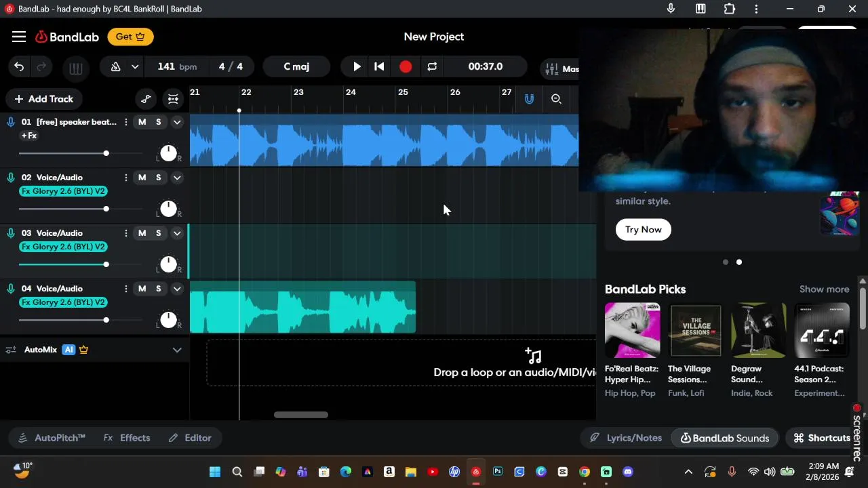Open track 01 three-dot options menu
The image size is (868, 488).
[126, 122]
